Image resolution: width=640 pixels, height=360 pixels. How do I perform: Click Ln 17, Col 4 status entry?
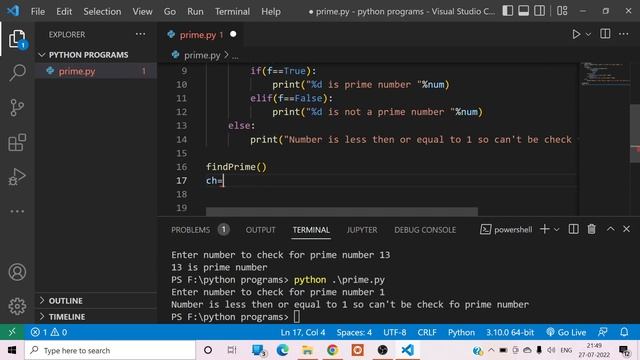tap(302, 332)
